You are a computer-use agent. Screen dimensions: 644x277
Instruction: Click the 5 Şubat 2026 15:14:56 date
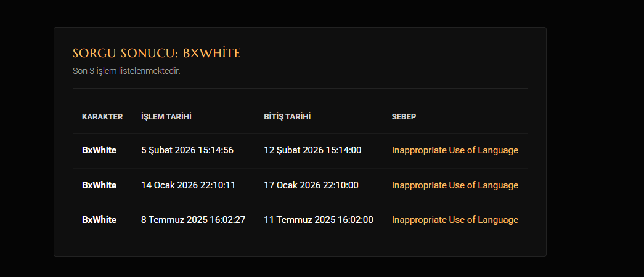(x=187, y=150)
